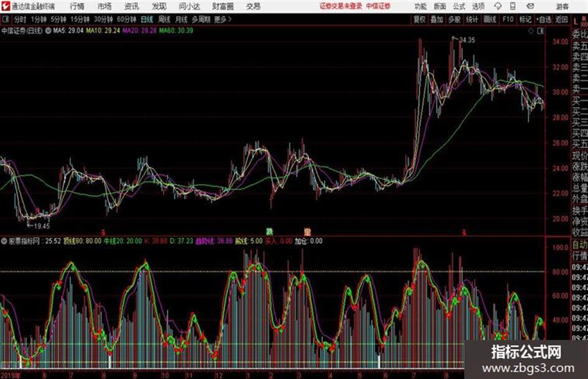Click the 画线 drawing tools button
Image resolution: width=588 pixels, height=379 pixels.
490,19
